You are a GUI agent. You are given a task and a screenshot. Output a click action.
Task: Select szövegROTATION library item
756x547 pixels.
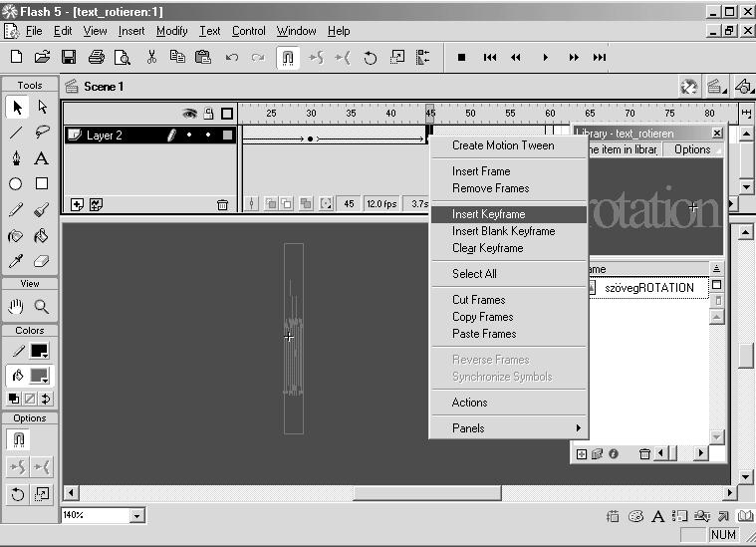point(648,288)
